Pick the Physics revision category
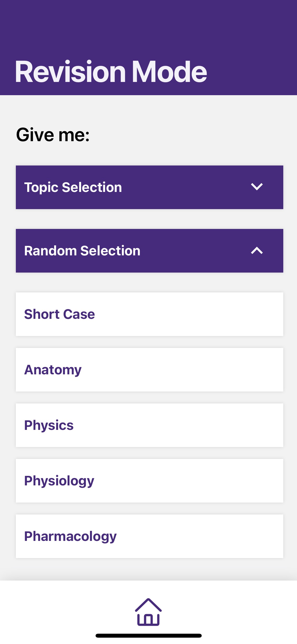Image resolution: width=297 pixels, height=644 pixels. pos(149,425)
